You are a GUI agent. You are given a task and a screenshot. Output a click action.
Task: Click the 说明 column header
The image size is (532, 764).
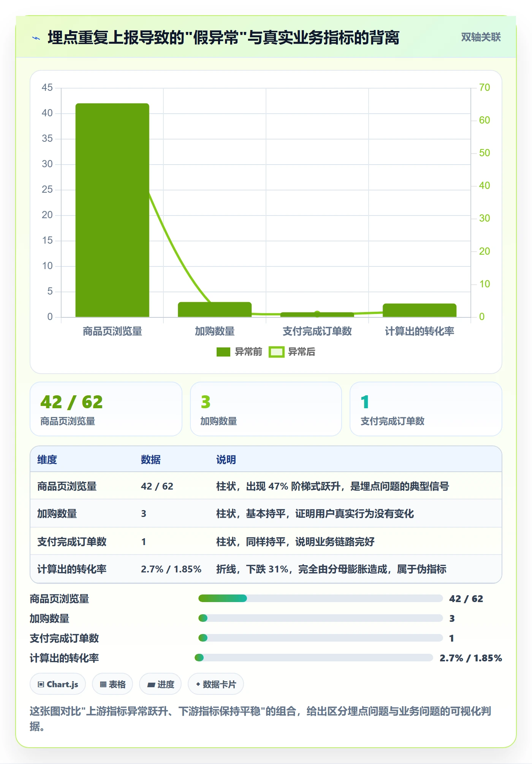226,460
